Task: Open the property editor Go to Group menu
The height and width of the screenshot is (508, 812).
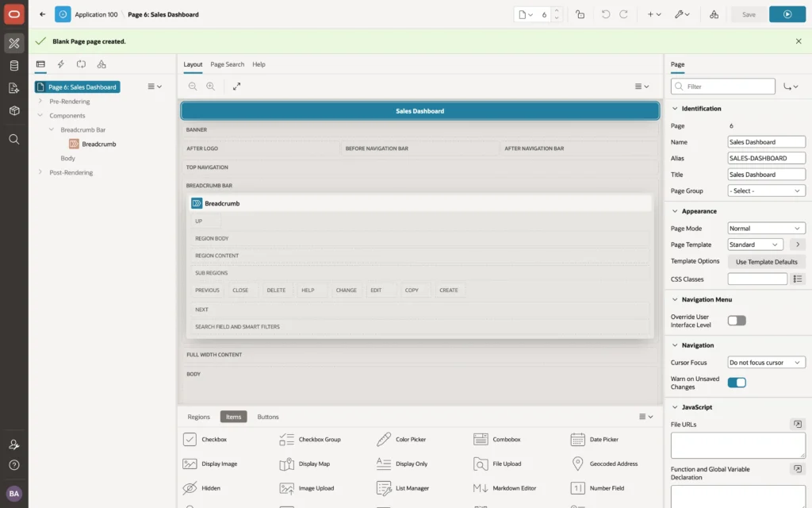Action: pos(791,87)
